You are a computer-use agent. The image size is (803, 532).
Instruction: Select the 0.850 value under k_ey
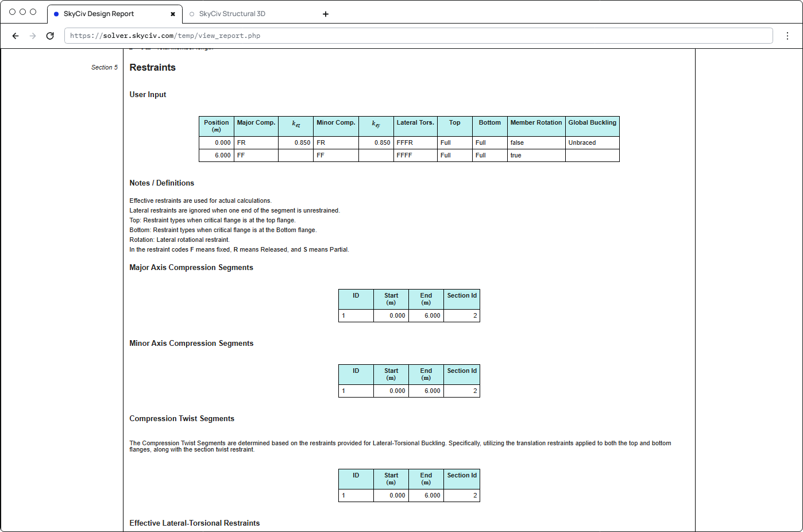[376, 142]
